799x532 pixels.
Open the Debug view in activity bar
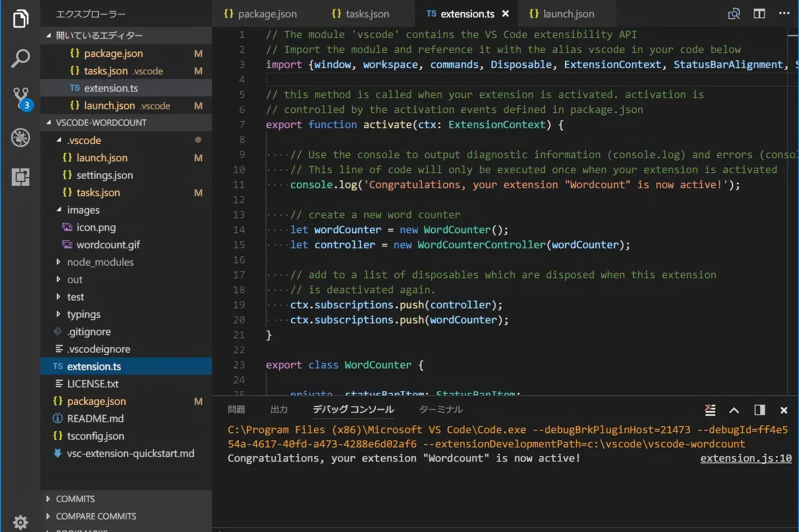[x=20, y=138]
